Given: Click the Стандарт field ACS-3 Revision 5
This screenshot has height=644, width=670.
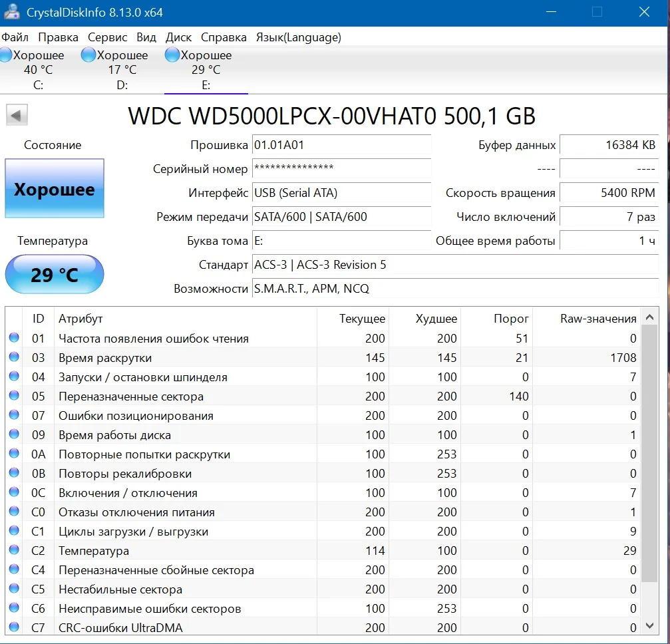Looking at the screenshot, I should click(456, 265).
